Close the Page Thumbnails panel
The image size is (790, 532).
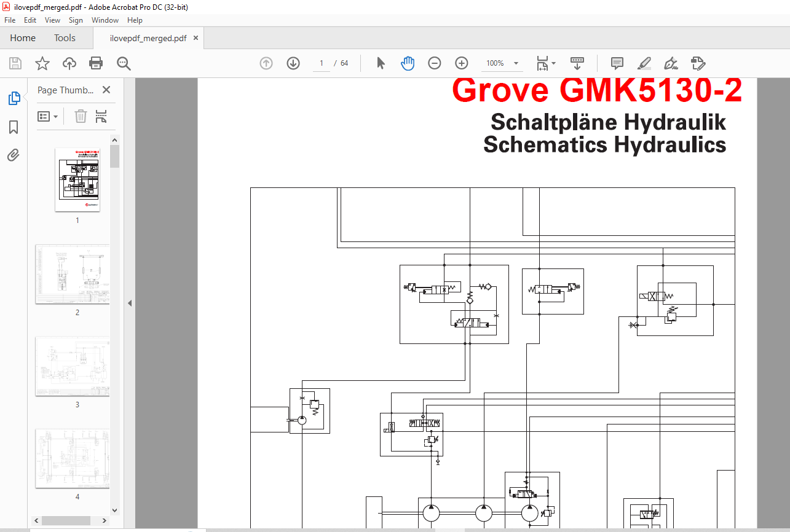pos(106,90)
